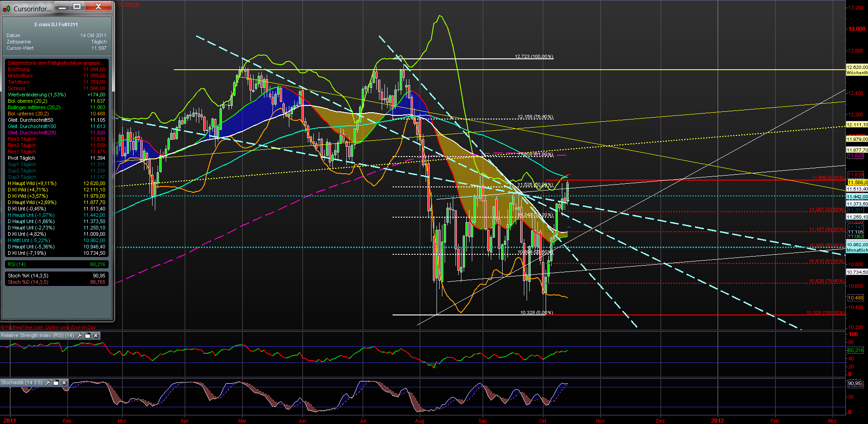
Task: Duplicate the Stochastik panel using the window icon
Action: tap(56, 382)
